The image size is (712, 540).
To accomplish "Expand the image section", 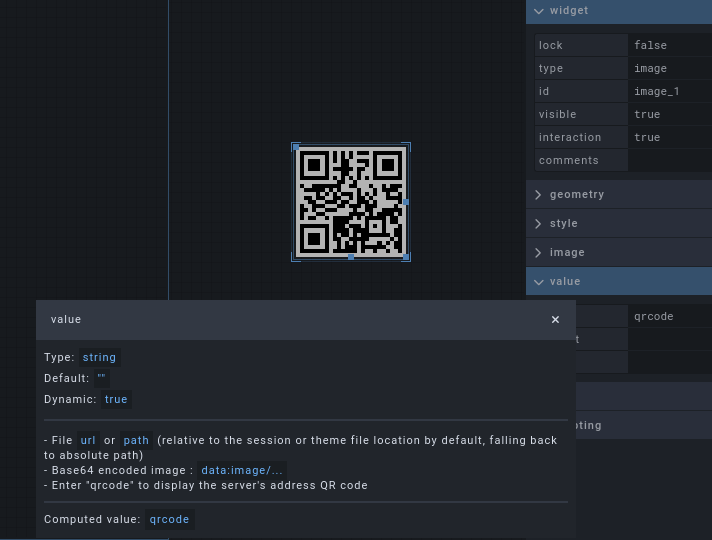I will 619,253.
